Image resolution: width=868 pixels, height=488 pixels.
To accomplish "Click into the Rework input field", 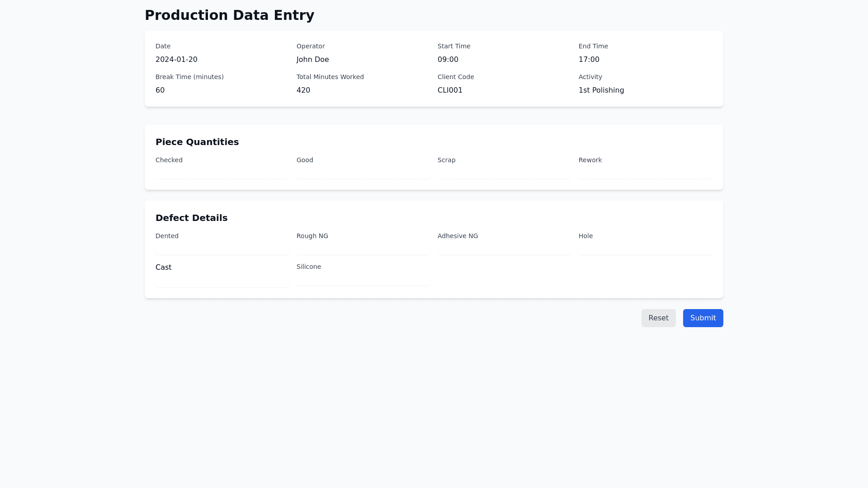I will (x=645, y=174).
